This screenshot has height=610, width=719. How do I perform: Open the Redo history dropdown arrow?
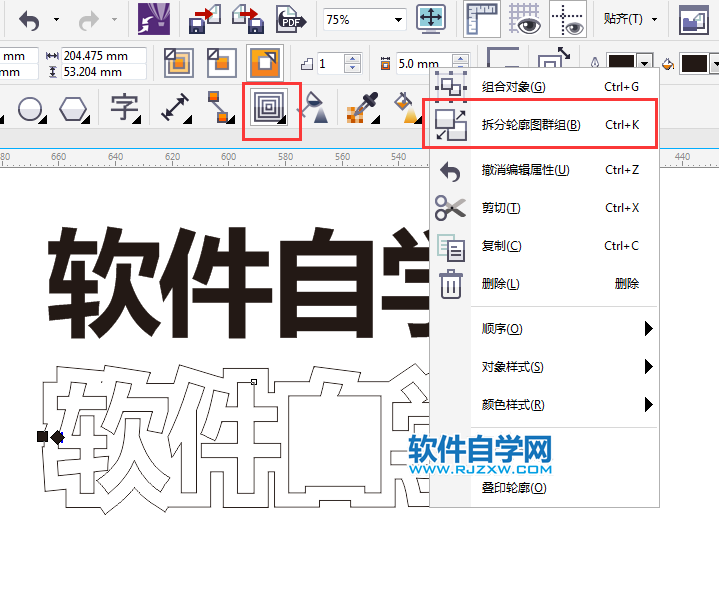coord(115,20)
